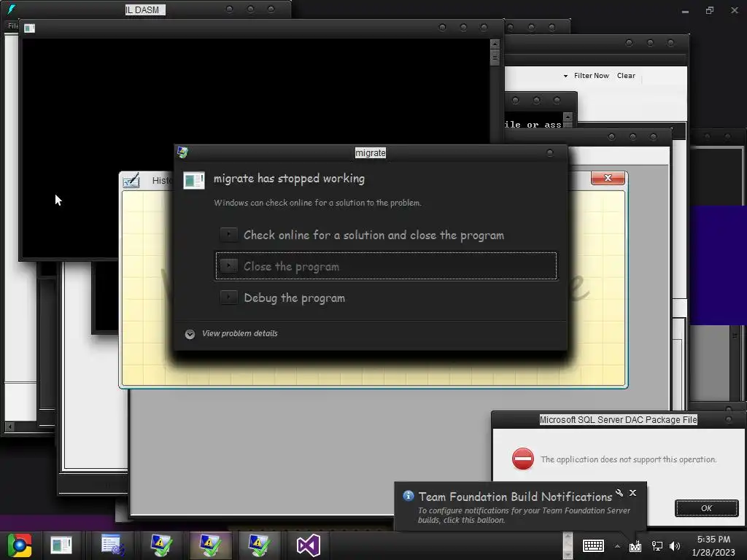The width and height of the screenshot is (747, 560).
Task: Open balloon options via the wrench icon
Action: [619, 493]
